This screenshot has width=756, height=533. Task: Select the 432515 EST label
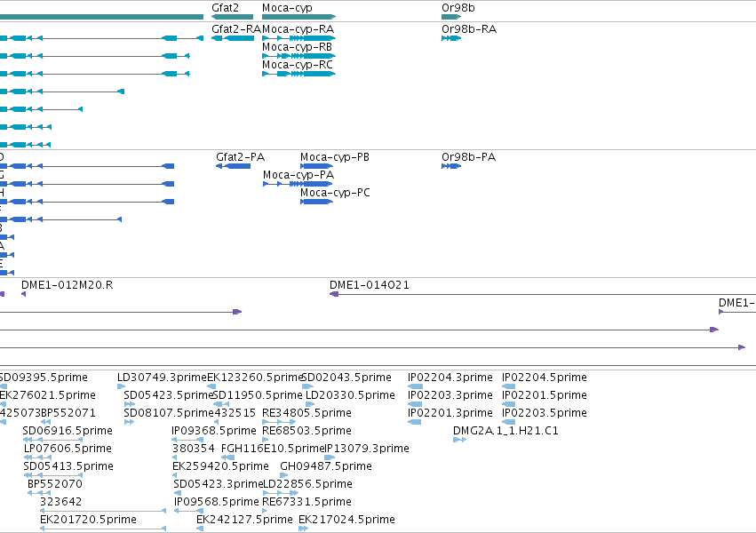[x=235, y=413]
